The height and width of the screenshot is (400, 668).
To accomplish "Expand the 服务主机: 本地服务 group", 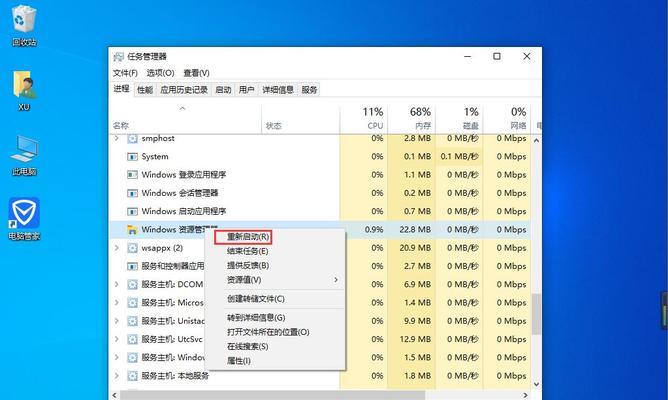I will [116, 376].
